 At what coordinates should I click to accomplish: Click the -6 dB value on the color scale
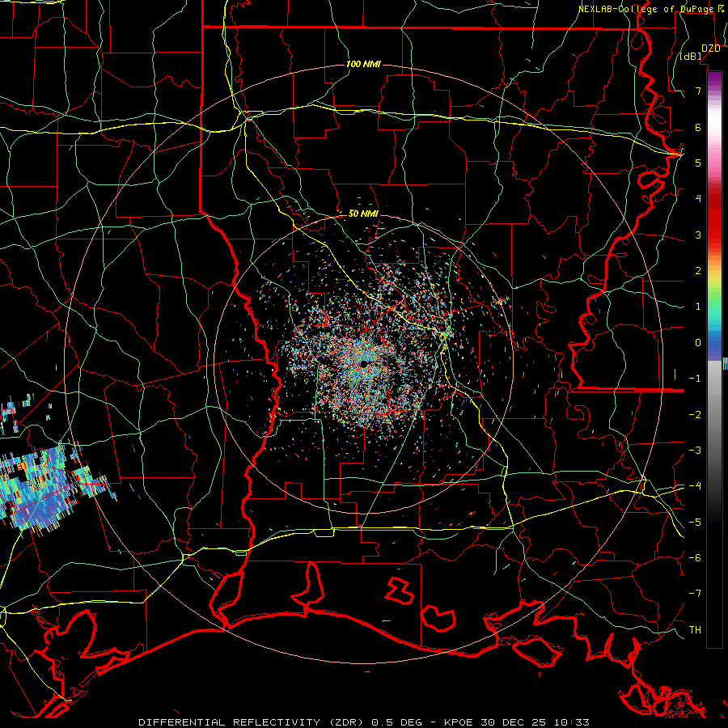pyautogui.click(x=695, y=558)
